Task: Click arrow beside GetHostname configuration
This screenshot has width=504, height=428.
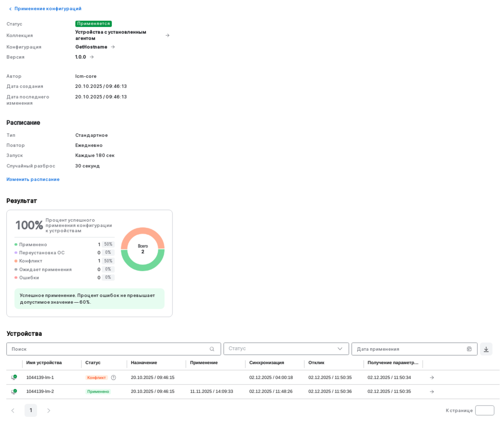Action: click(112, 47)
